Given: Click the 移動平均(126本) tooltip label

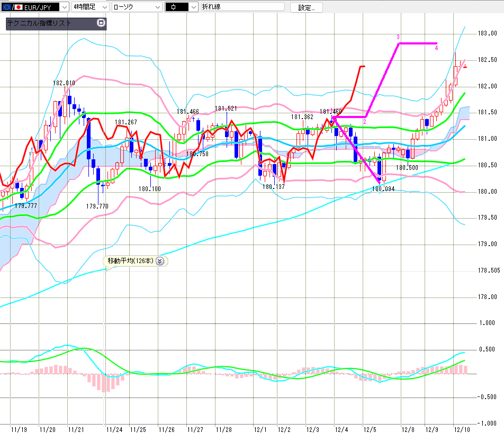Looking at the screenshot, I should 130,260.
